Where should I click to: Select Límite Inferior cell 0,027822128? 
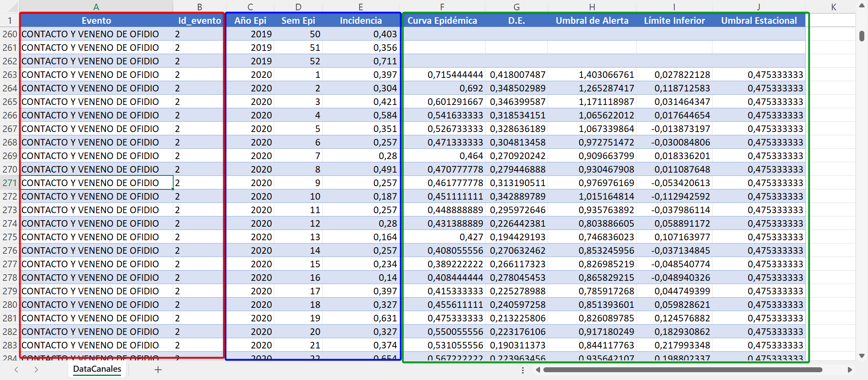pyautogui.click(x=674, y=75)
